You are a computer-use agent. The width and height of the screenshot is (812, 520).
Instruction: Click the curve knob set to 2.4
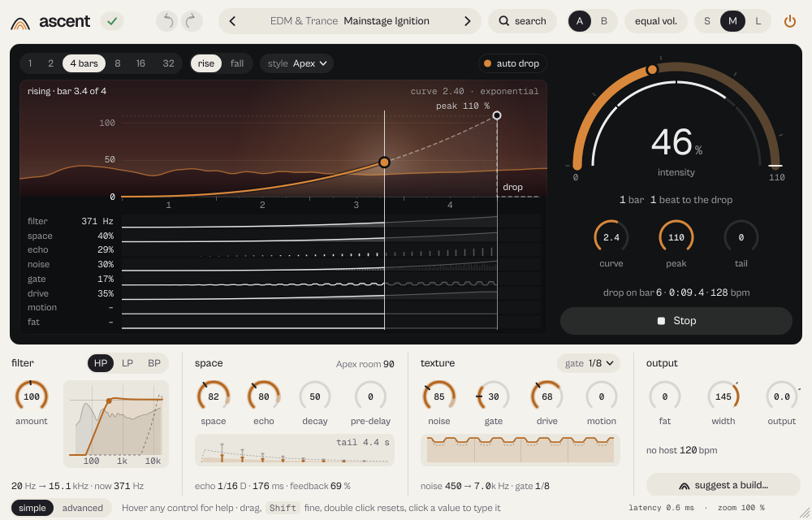click(x=611, y=237)
